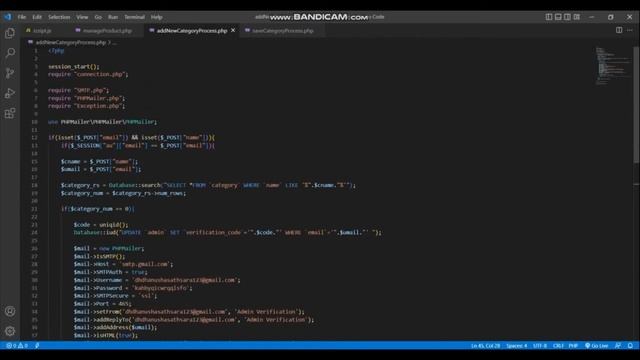Click the use PHPMailer\PHPMailer\PHPMailer line

pos(102,122)
